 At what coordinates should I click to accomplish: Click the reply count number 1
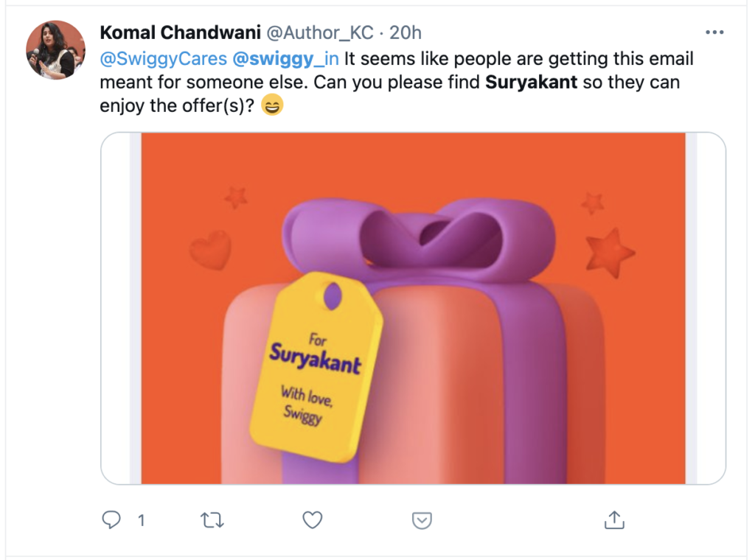tap(141, 521)
